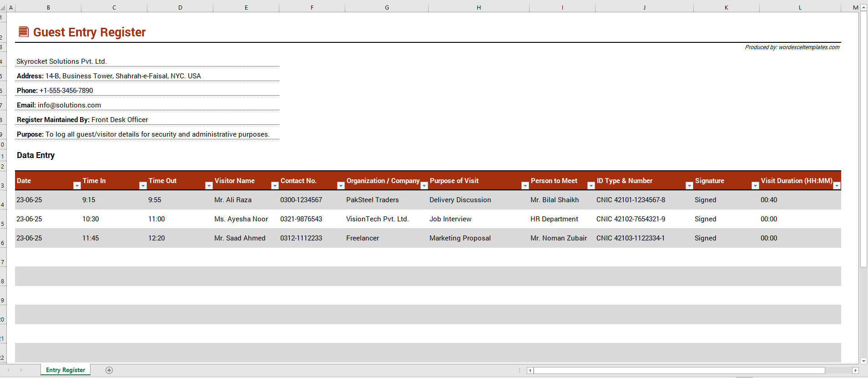The width and height of the screenshot is (868, 378).
Task: Switch to the Entry Register sheet tab
Action: coord(66,370)
